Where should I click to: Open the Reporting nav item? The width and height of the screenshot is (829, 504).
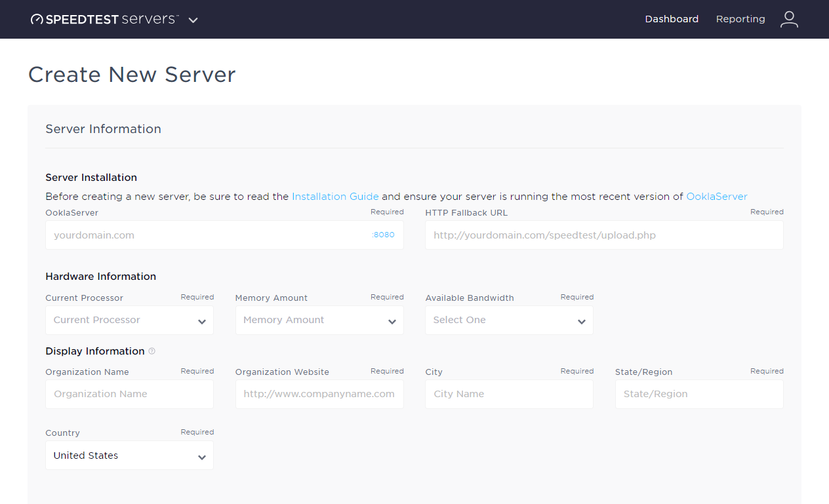(x=740, y=19)
